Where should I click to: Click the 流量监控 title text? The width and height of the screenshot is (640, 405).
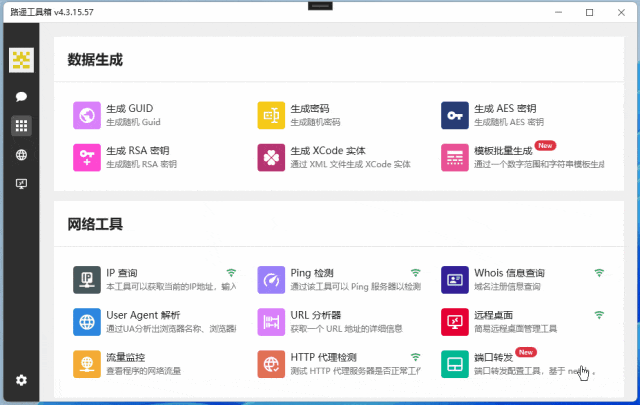(126, 357)
